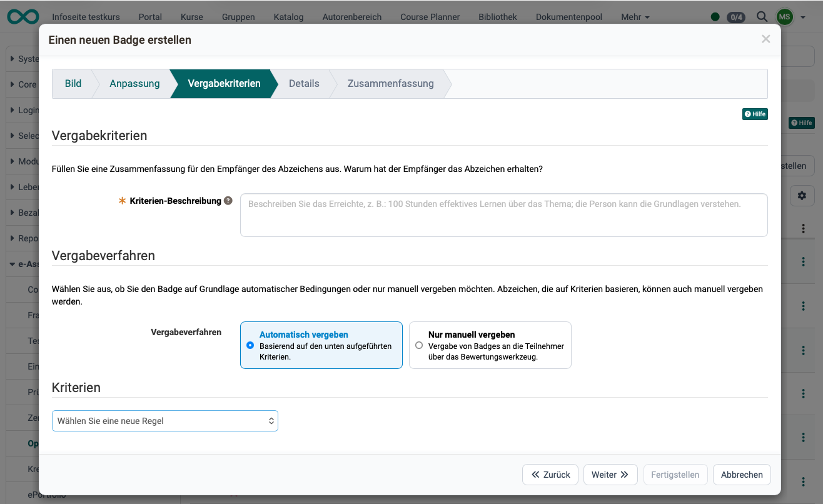Click the Fertigstellen button
The height and width of the screenshot is (504, 823).
click(x=675, y=475)
